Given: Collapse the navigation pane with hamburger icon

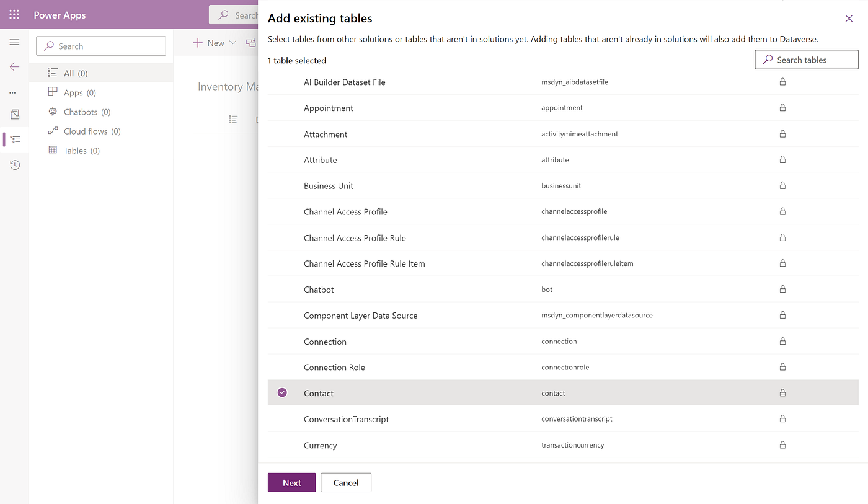Looking at the screenshot, I should click(14, 42).
